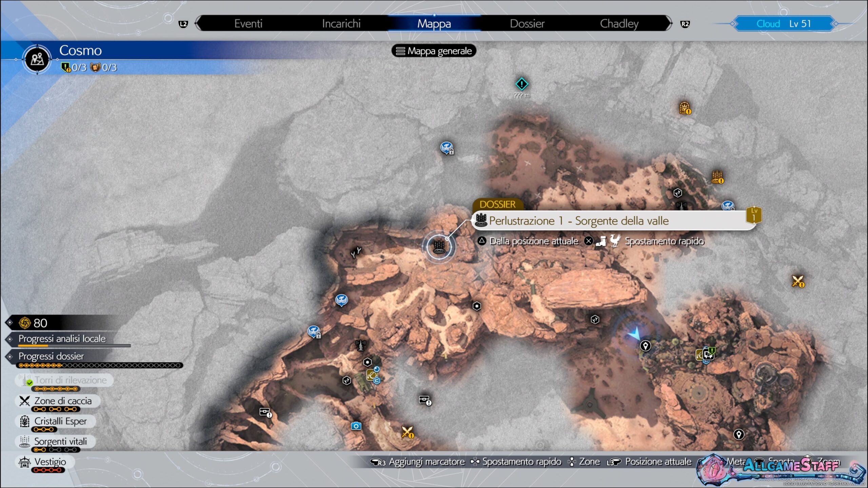Select the crossed swords hunt marker at the bottom of the map

[x=407, y=432]
